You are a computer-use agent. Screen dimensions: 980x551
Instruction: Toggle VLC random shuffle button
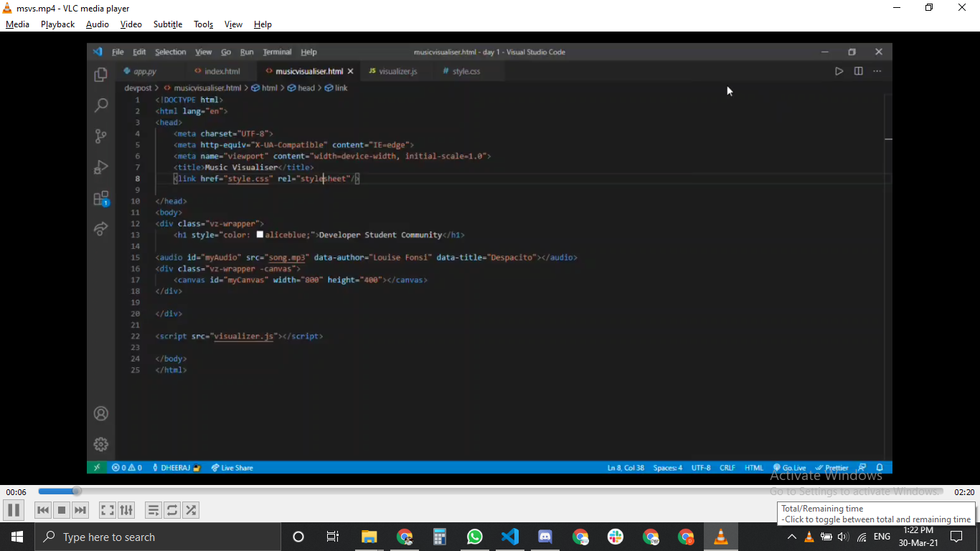(191, 510)
